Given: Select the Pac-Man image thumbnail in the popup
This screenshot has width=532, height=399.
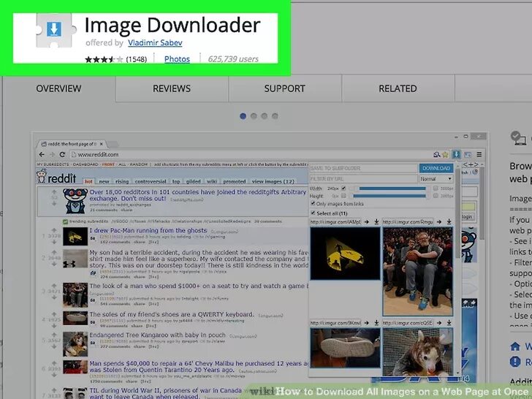Looking at the screenshot, I should click(345, 254).
